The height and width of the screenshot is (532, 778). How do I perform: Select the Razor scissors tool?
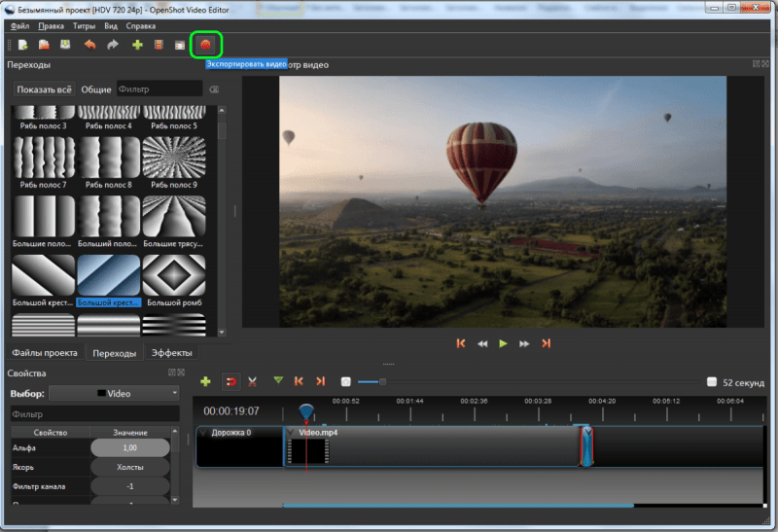coord(253,381)
